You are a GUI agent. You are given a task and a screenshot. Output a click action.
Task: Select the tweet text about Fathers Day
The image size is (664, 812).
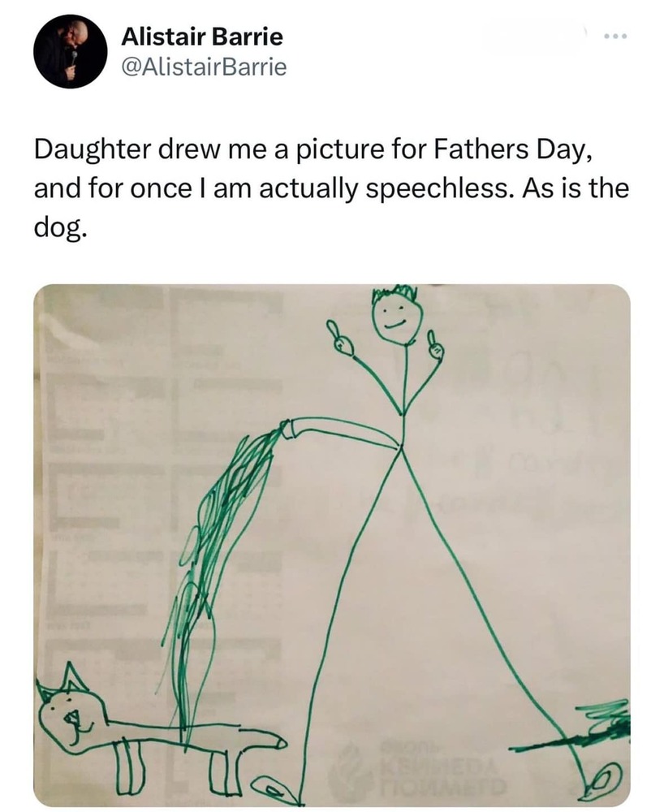pos(331,188)
